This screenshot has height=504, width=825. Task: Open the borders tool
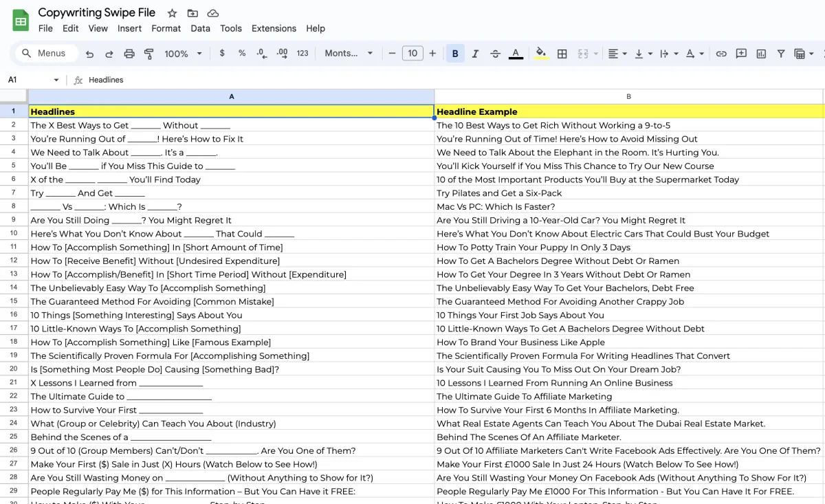pyautogui.click(x=562, y=54)
